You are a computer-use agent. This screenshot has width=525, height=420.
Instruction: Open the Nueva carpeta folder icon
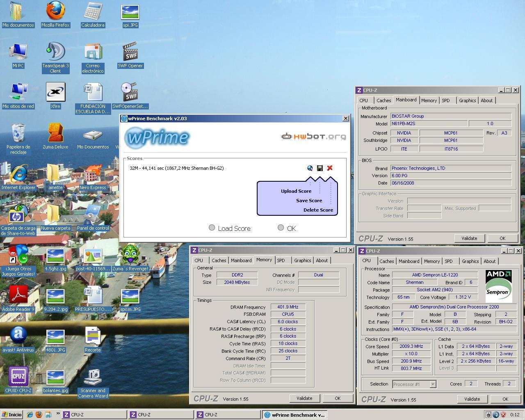pos(55,217)
